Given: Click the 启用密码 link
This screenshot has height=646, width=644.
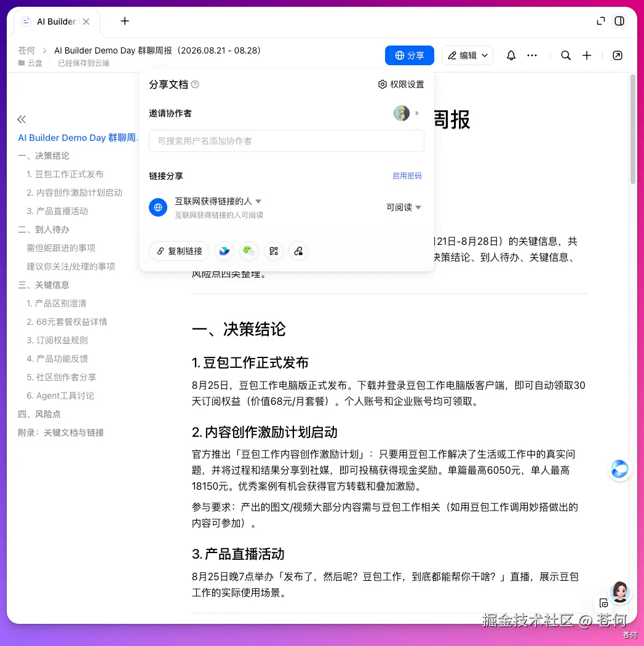Looking at the screenshot, I should (407, 176).
